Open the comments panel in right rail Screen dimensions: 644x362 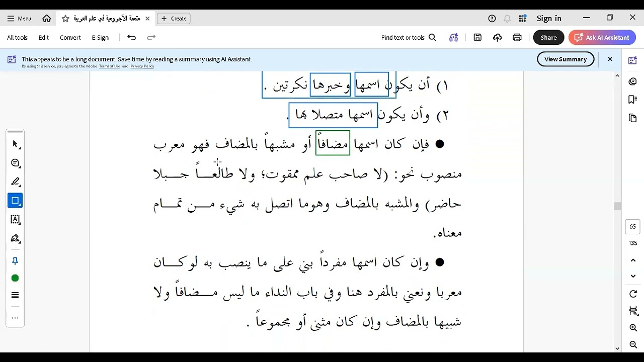click(633, 81)
